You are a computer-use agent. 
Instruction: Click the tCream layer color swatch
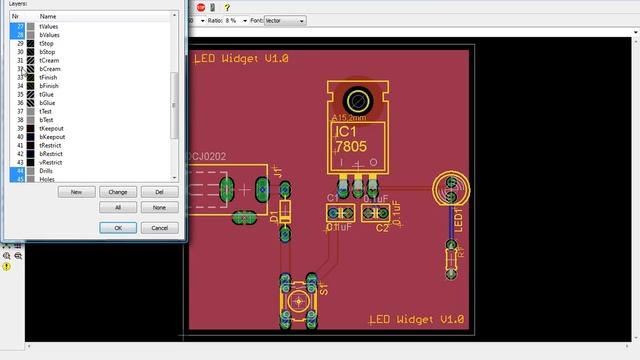point(31,60)
